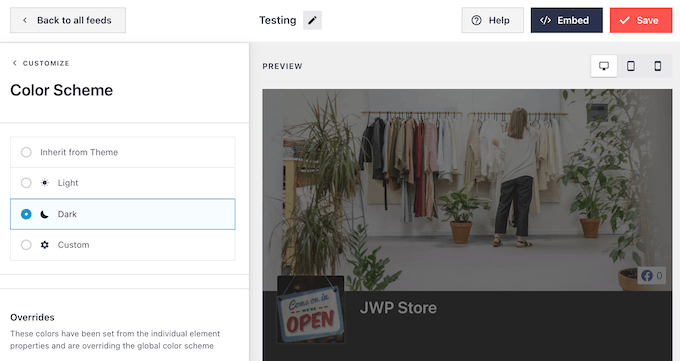680x361 pixels.
Task: Click the sun icon next to Light
Action: tap(45, 183)
